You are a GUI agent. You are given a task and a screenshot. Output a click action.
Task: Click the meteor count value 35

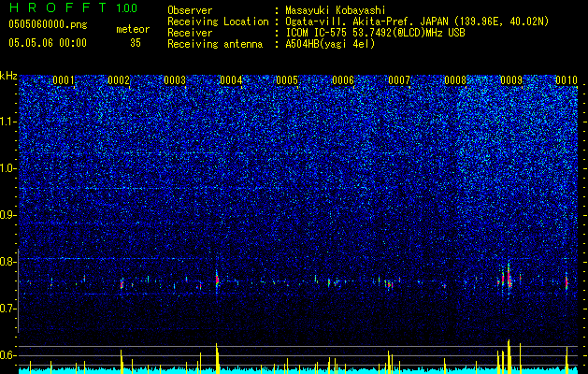pos(136,43)
